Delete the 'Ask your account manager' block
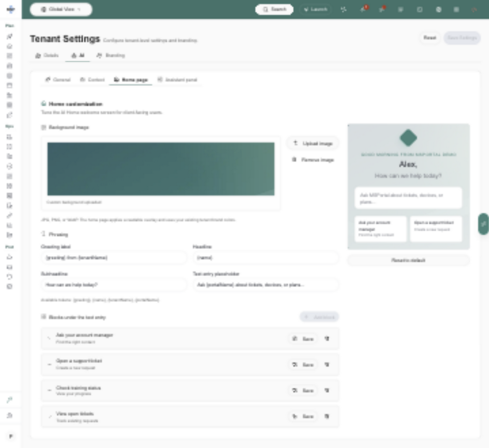Viewport: 489px width, 448px height. (x=327, y=339)
